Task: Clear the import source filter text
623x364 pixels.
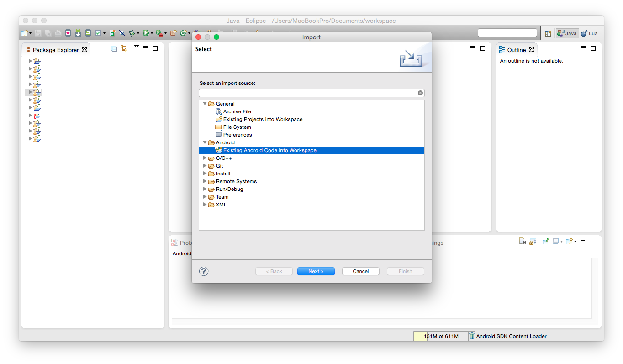Action: tap(420, 93)
